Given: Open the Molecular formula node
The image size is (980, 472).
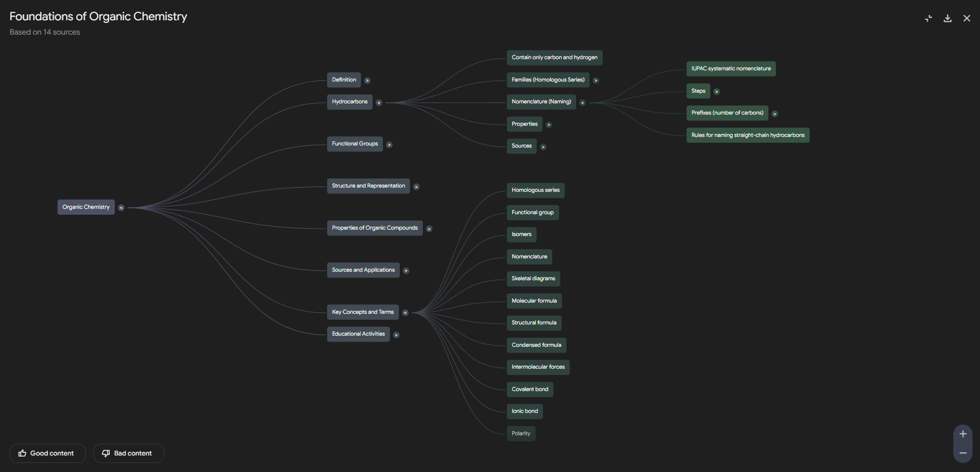Looking at the screenshot, I should [534, 301].
